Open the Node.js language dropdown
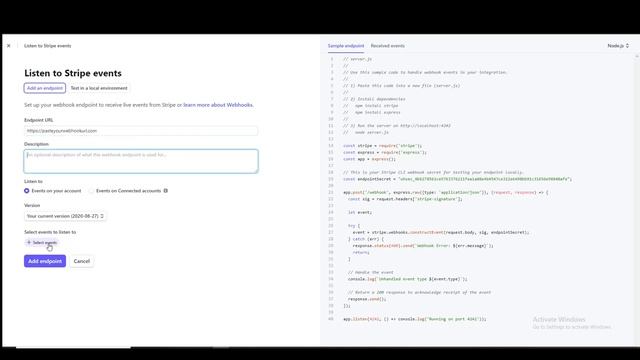Viewport: 640px width, 360px height. click(618, 46)
